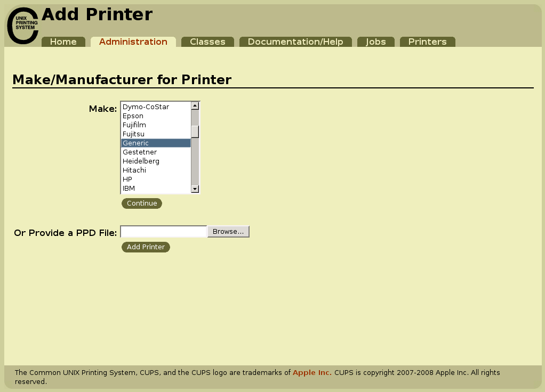Click the Add Printer button

[146, 247]
